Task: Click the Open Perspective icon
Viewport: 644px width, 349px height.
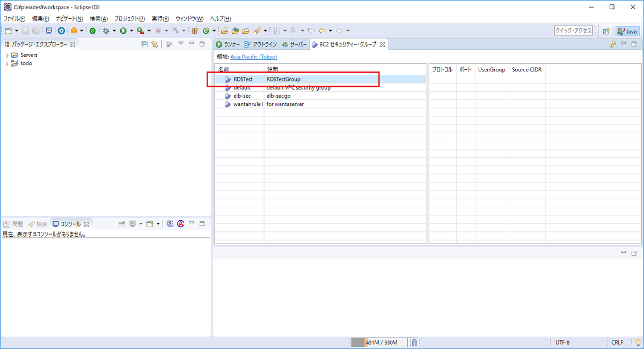Action: (x=606, y=31)
